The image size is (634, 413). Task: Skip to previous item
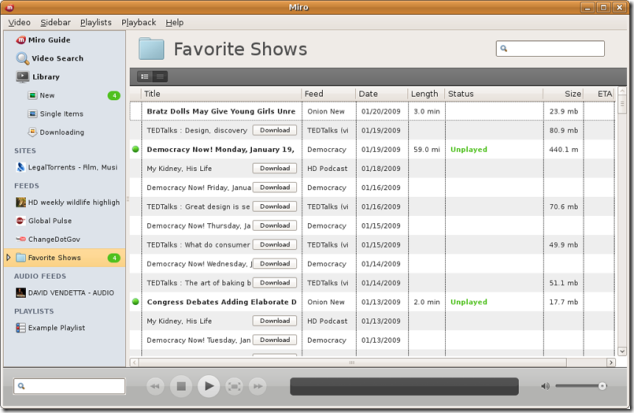[155, 386]
